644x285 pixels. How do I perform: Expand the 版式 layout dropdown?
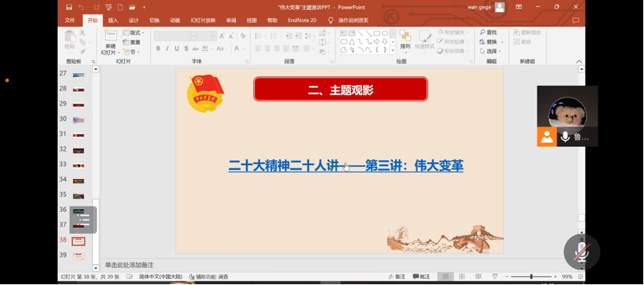133,33
